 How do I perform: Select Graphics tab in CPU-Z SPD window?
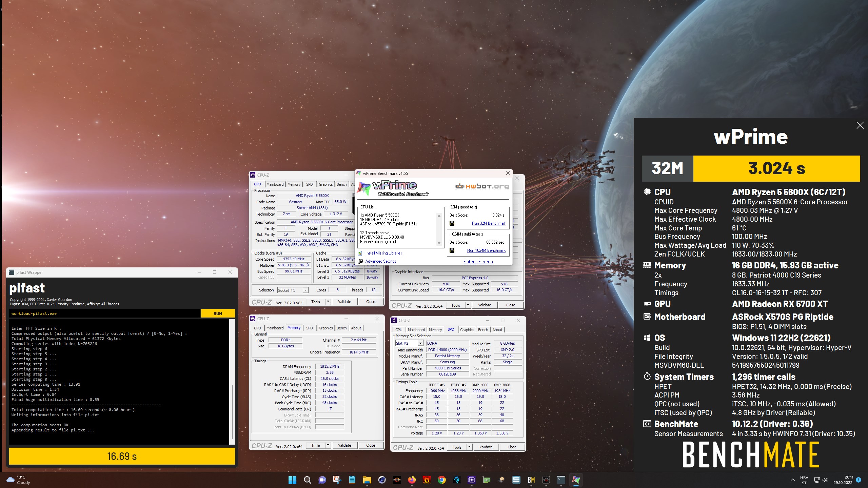(x=467, y=330)
